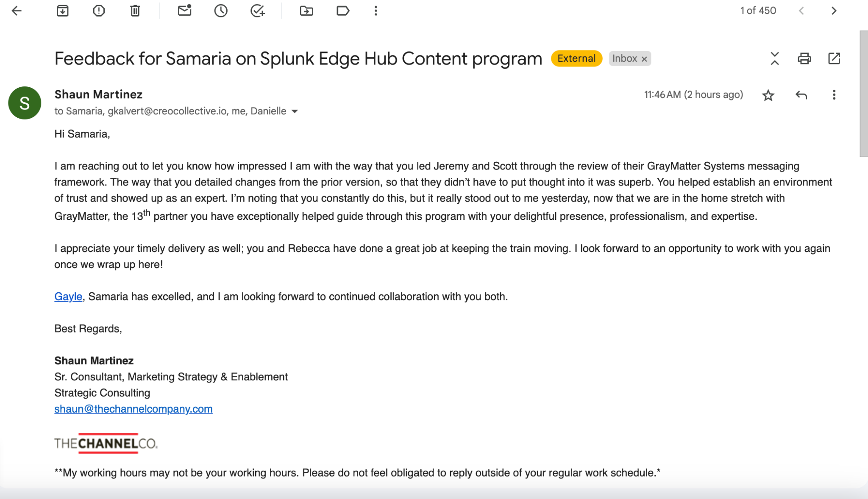Collapse all messages in the conversation
868x499 pixels.
pos(774,58)
